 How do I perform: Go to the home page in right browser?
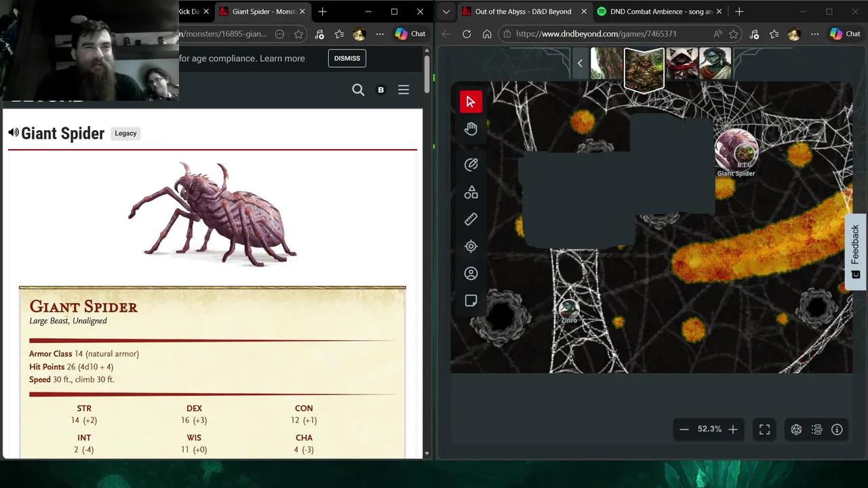pyautogui.click(x=487, y=34)
